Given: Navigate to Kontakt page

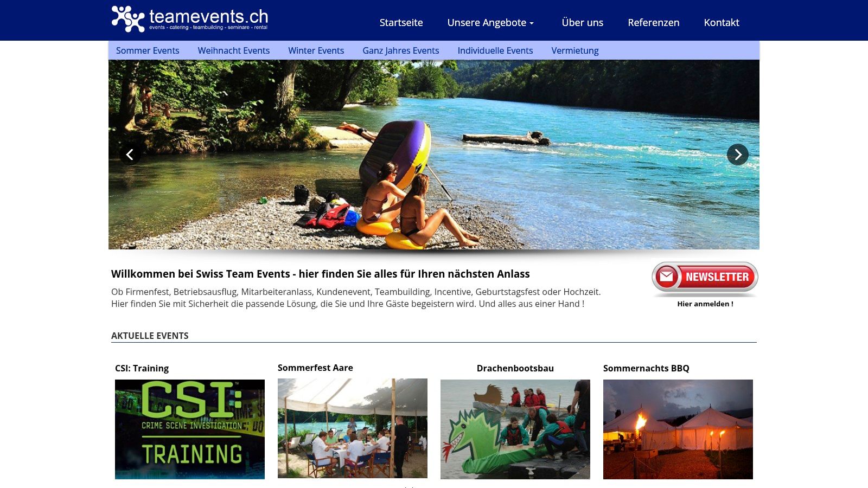Looking at the screenshot, I should click(722, 22).
